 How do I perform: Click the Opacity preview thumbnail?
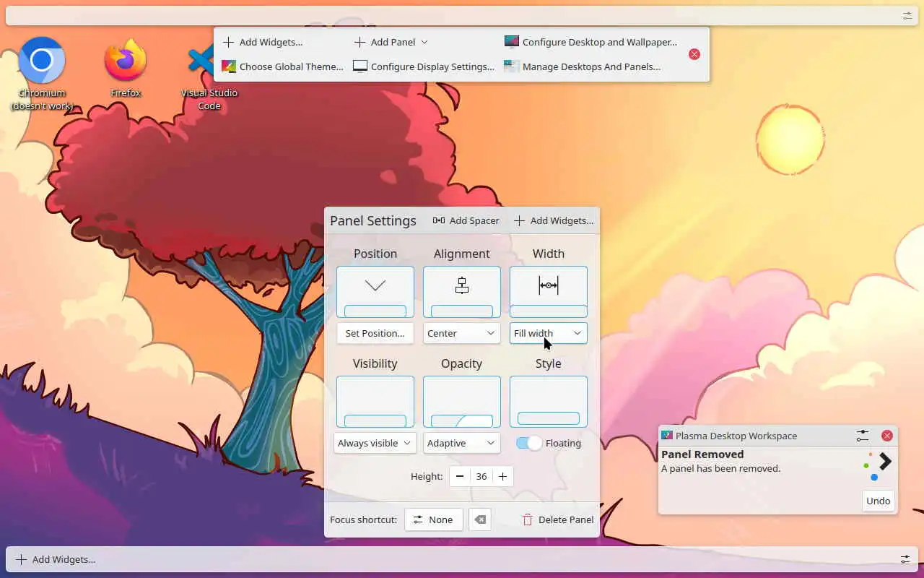click(x=462, y=402)
